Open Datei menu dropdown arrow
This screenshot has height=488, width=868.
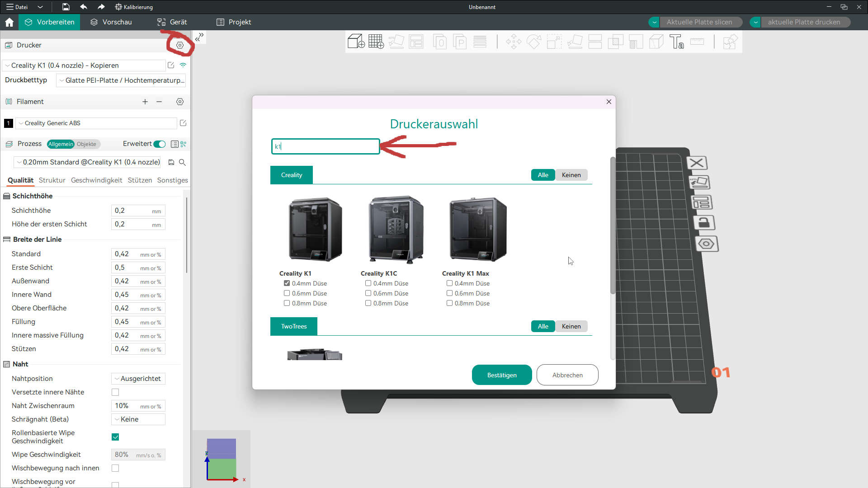pyautogui.click(x=40, y=7)
